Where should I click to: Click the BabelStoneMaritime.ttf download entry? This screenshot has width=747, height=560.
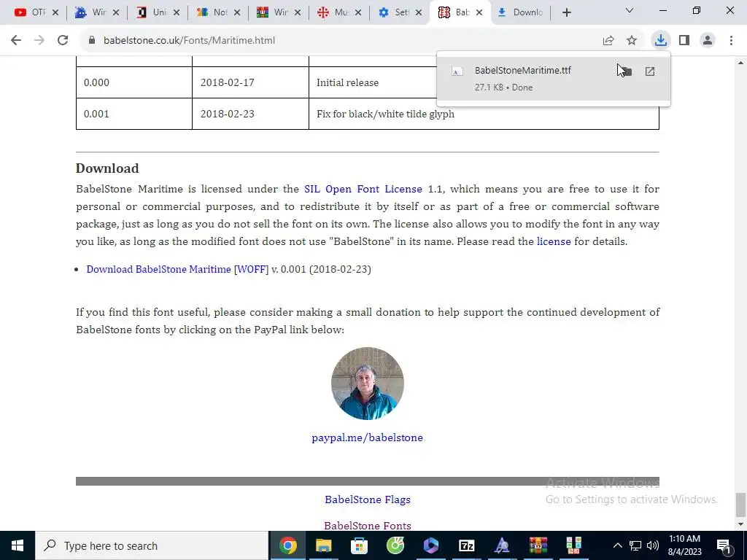(x=553, y=79)
